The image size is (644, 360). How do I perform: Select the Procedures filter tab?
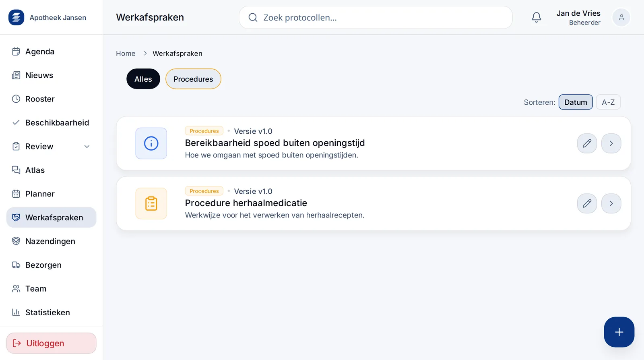193,79
